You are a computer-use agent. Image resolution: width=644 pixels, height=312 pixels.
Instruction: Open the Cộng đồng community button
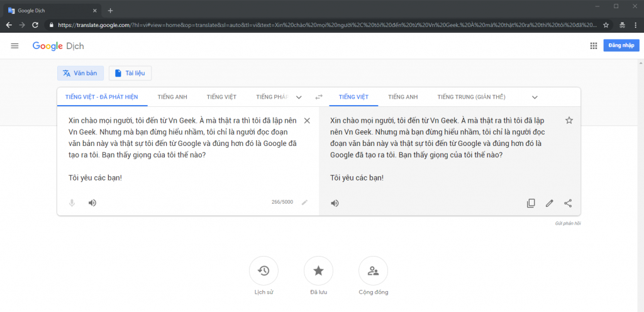coord(374,271)
